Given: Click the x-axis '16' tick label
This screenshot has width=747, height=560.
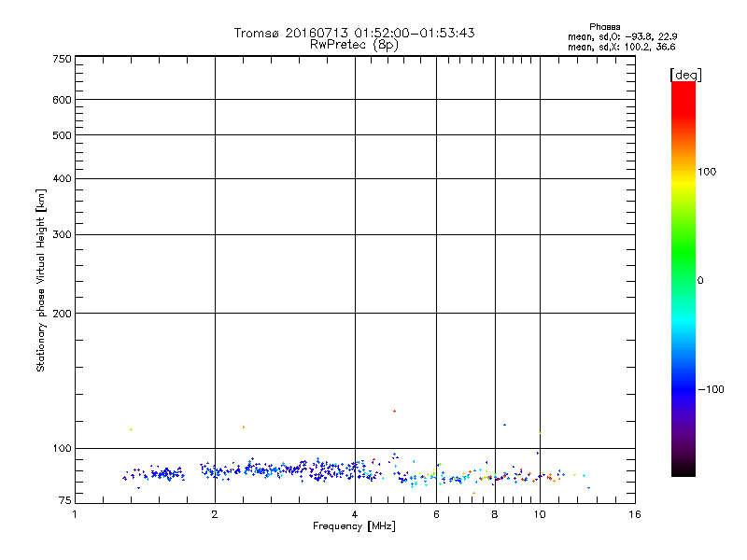Looking at the screenshot, I should (x=635, y=514).
